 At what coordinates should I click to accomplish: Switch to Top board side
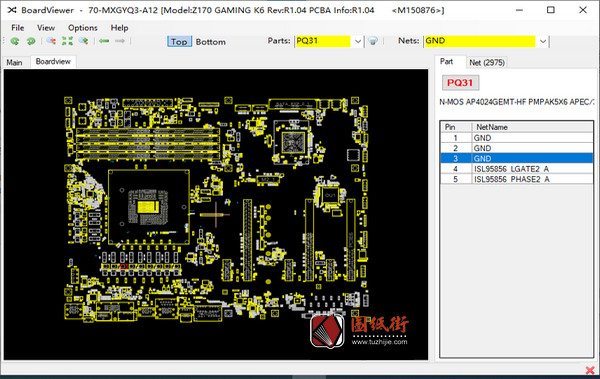coord(179,42)
